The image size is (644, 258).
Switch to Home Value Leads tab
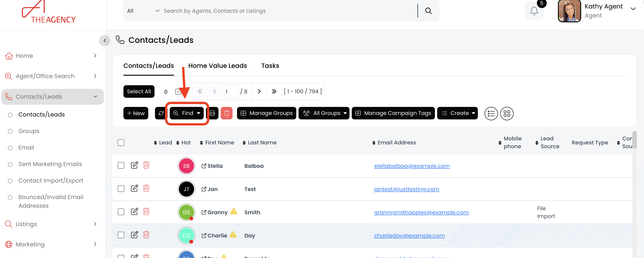click(x=217, y=66)
